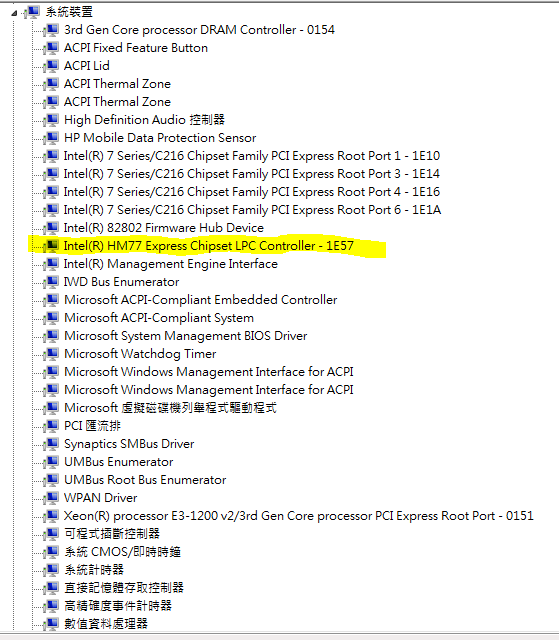559x640 pixels.
Task: Click Microsoft System Management BIOS Driver icon
Action: pyautogui.click(x=51, y=336)
